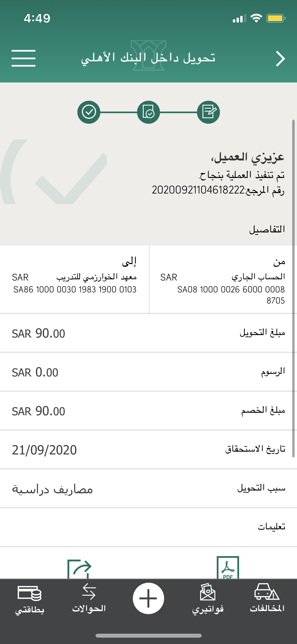This screenshot has width=297, height=644.
Task: Tap the تعليمات instructions row
Action: pyautogui.click(x=148, y=527)
